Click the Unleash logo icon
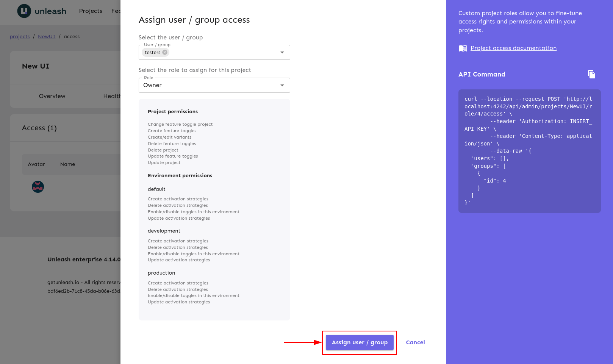This screenshot has width=613, height=364. click(24, 11)
